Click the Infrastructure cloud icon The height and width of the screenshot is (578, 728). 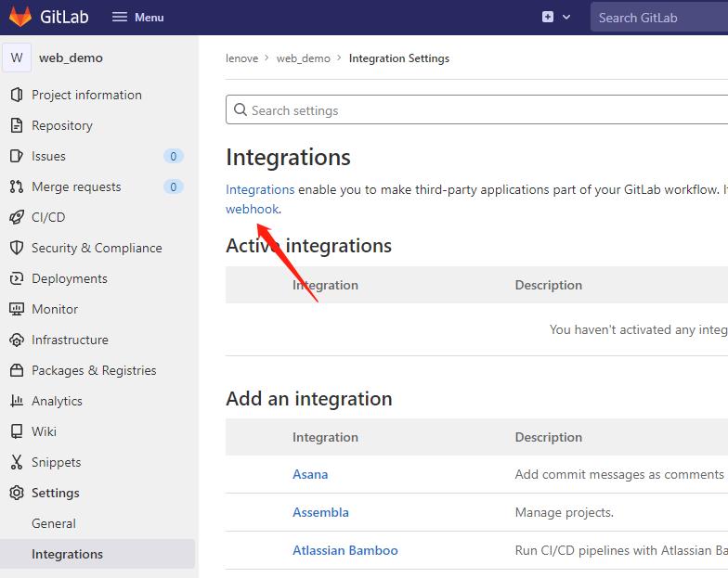(x=17, y=340)
